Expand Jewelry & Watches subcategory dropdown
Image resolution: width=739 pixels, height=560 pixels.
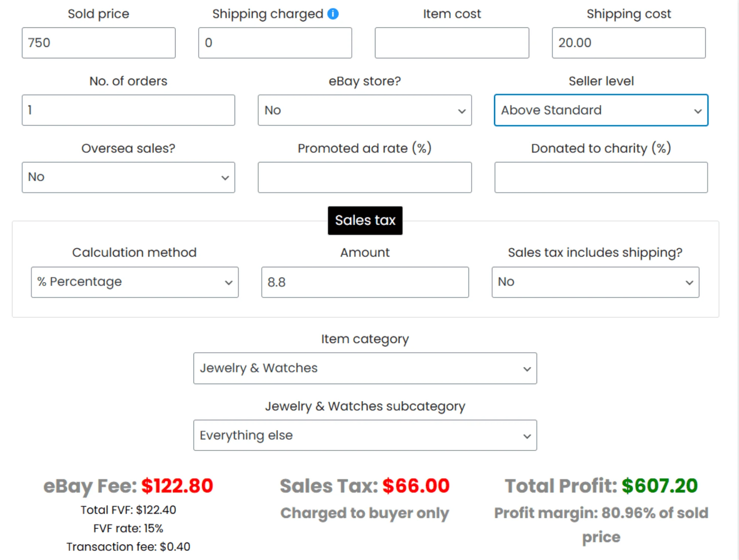tap(365, 435)
